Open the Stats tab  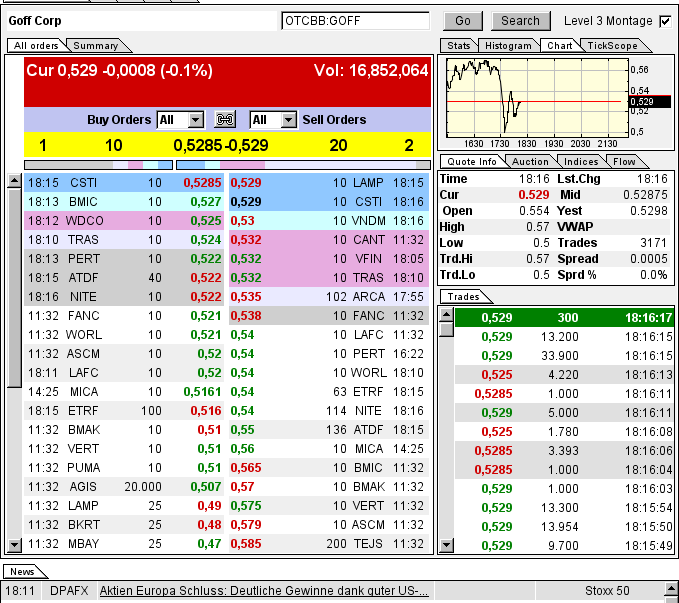[x=459, y=45]
